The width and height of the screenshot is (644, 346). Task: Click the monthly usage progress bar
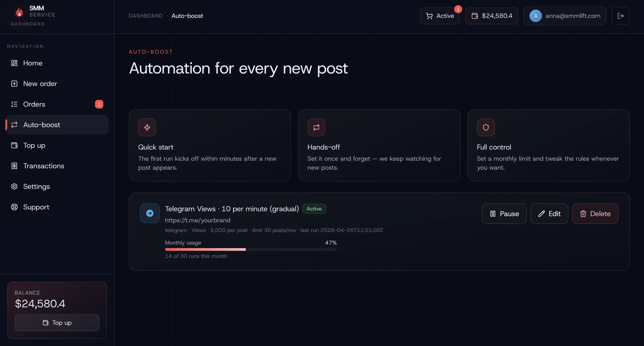251,249
